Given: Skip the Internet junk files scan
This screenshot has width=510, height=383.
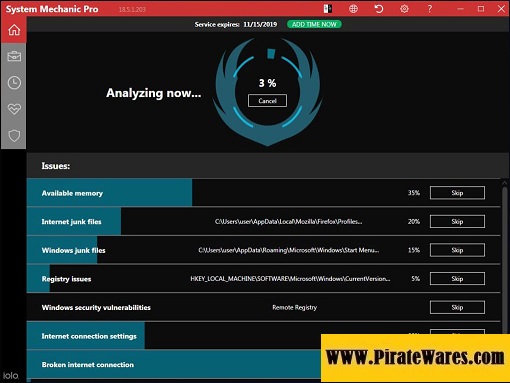Looking at the screenshot, I should (x=457, y=221).
